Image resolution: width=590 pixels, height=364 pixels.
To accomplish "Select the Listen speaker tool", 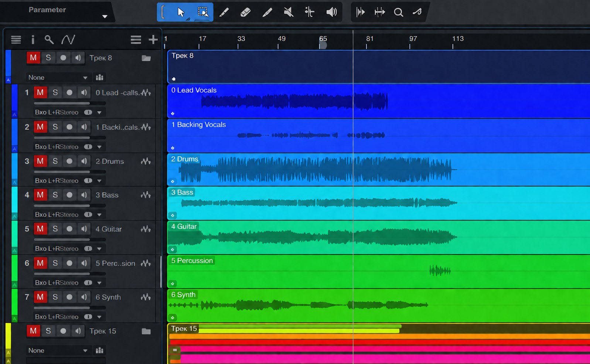I will [x=331, y=12].
